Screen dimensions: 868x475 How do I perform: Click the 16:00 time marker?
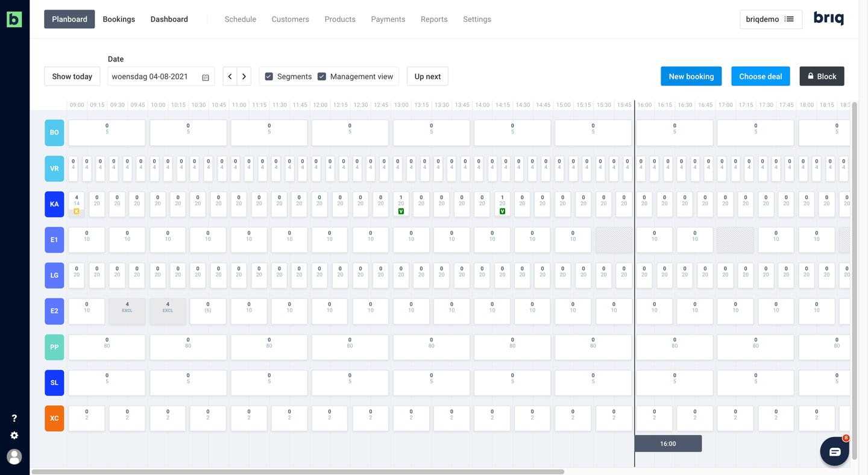tap(667, 443)
